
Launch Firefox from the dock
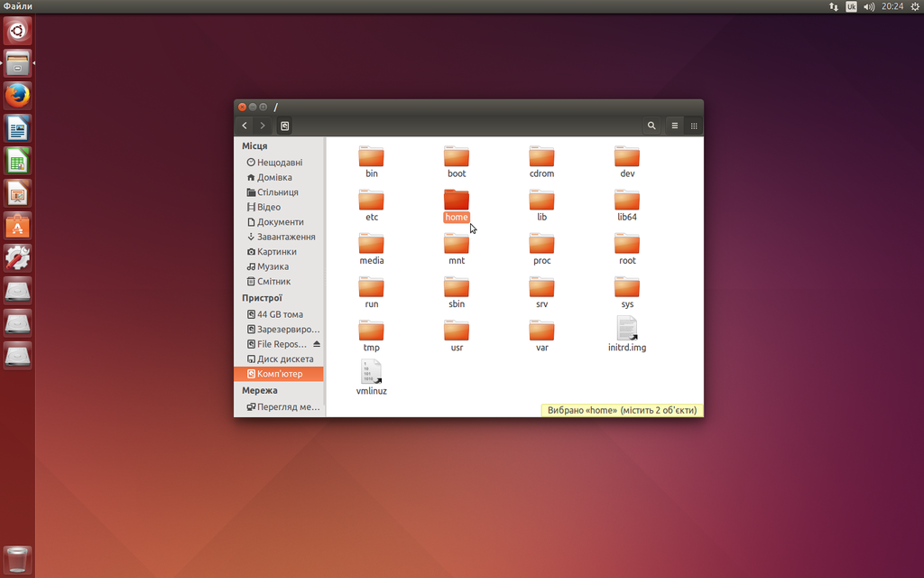(17, 95)
